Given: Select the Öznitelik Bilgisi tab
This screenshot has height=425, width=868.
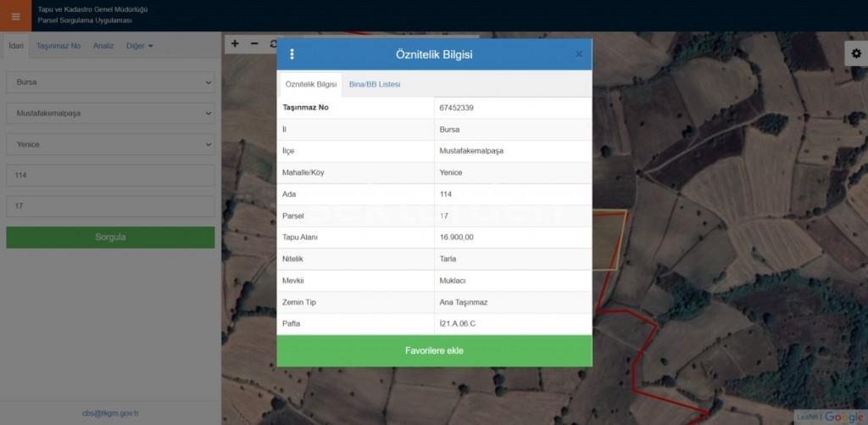Looking at the screenshot, I should (310, 85).
